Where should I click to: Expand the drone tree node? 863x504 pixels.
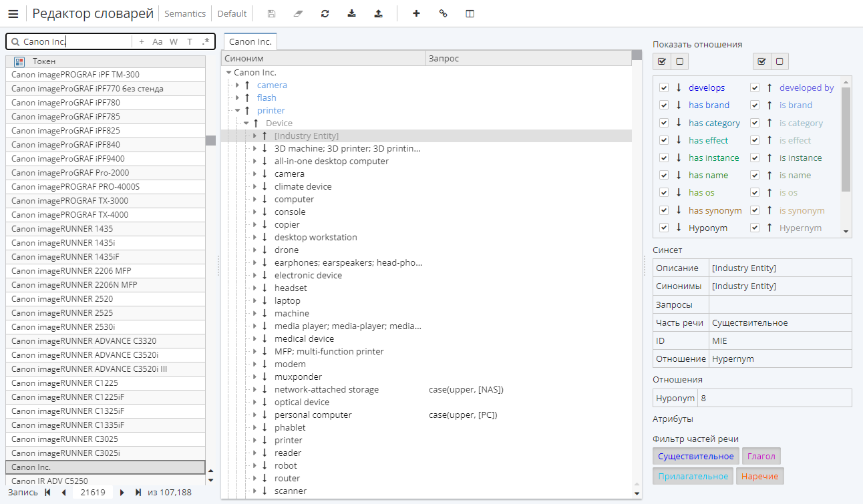point(254,250)
